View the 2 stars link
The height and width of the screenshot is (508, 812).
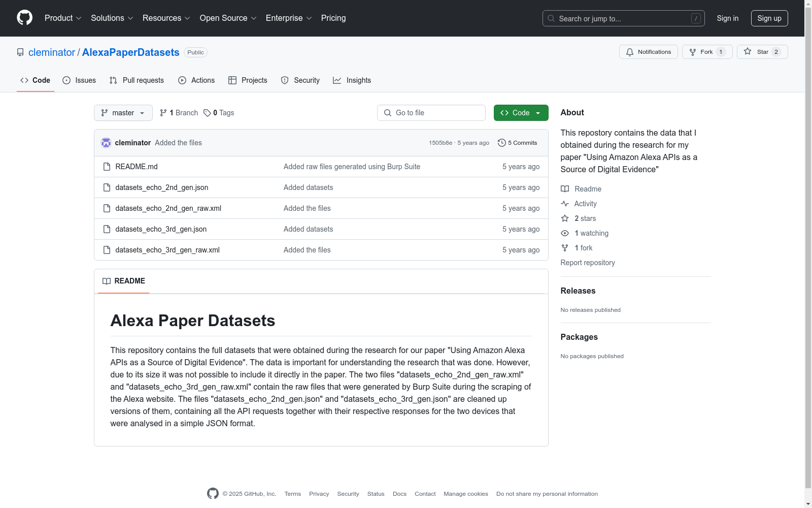(579, 218)
